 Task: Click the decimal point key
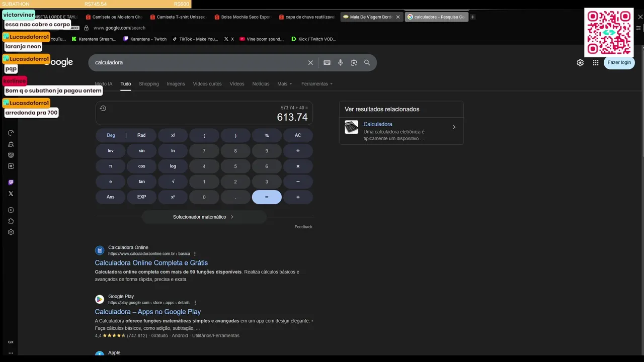click(235, 197)
